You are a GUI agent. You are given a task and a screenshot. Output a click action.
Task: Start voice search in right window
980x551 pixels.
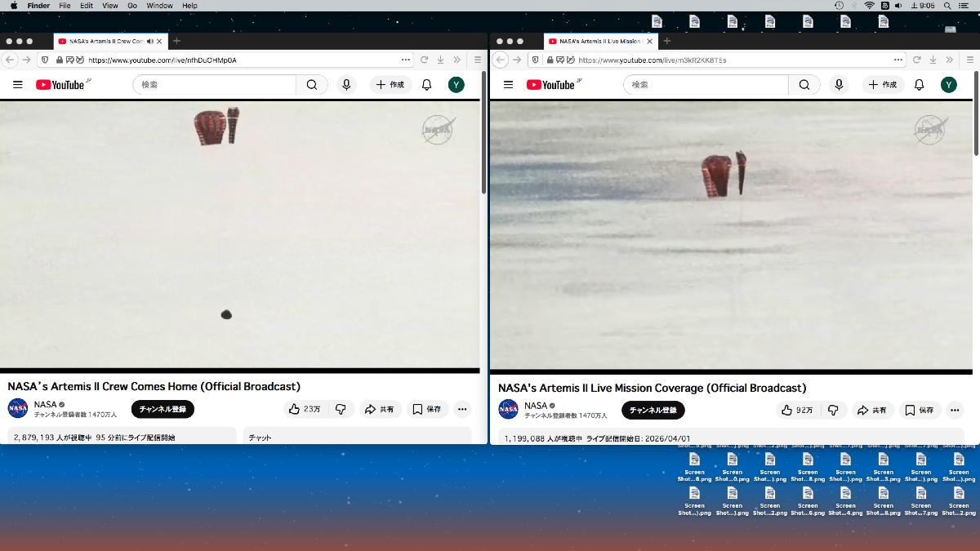click(839, 85)
